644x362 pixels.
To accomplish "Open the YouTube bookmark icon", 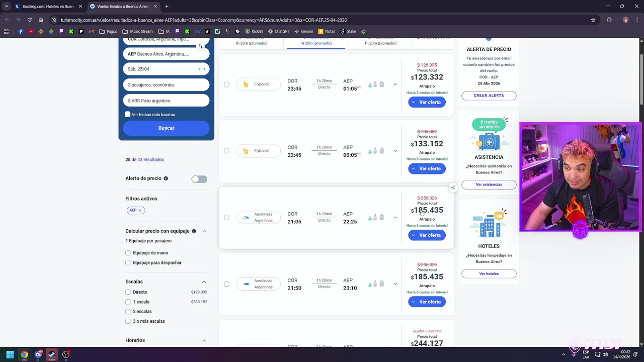I will (x=31, y=31).
